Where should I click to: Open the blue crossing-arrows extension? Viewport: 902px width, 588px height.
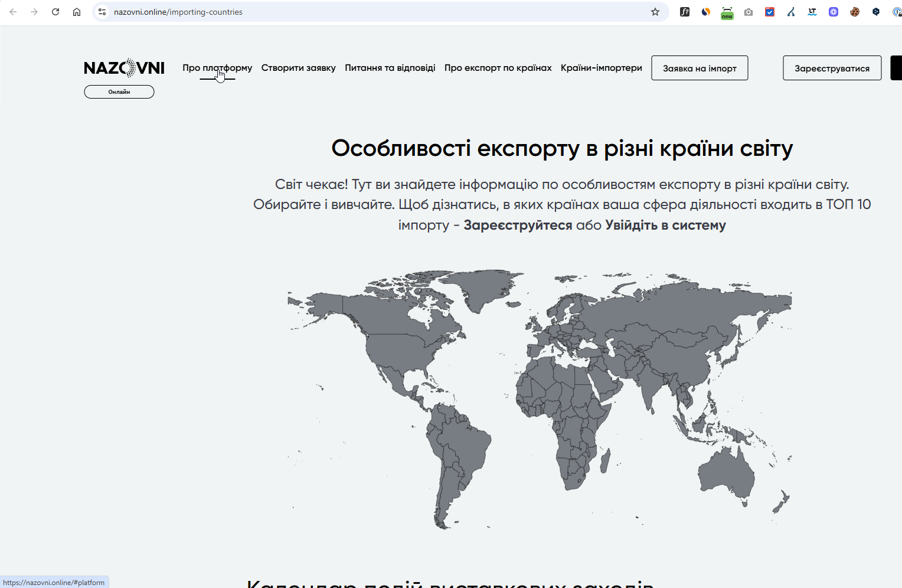point(791,12)
